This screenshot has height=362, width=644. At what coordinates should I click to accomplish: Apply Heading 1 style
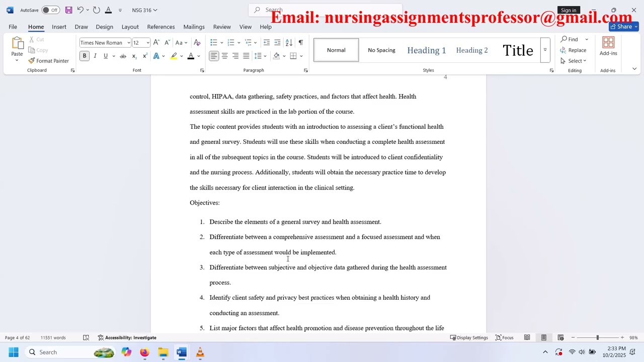pos(427,50)
